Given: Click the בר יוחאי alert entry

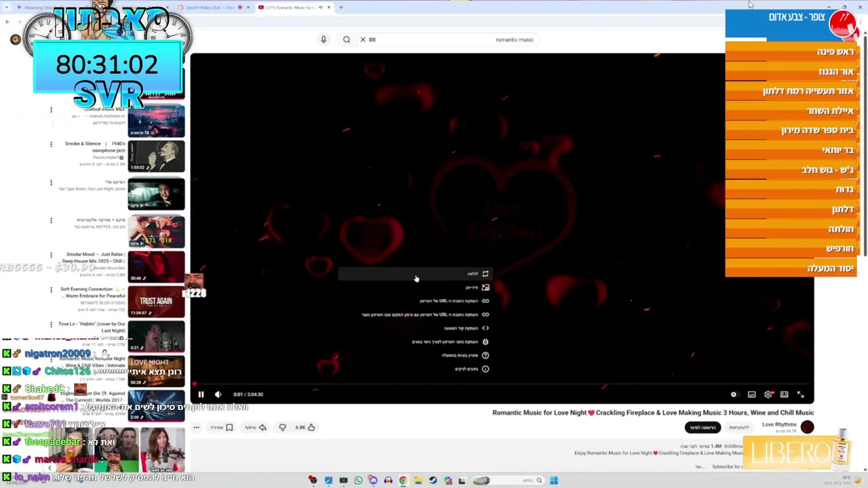Looking at the screenshot, I should (791, 150).
